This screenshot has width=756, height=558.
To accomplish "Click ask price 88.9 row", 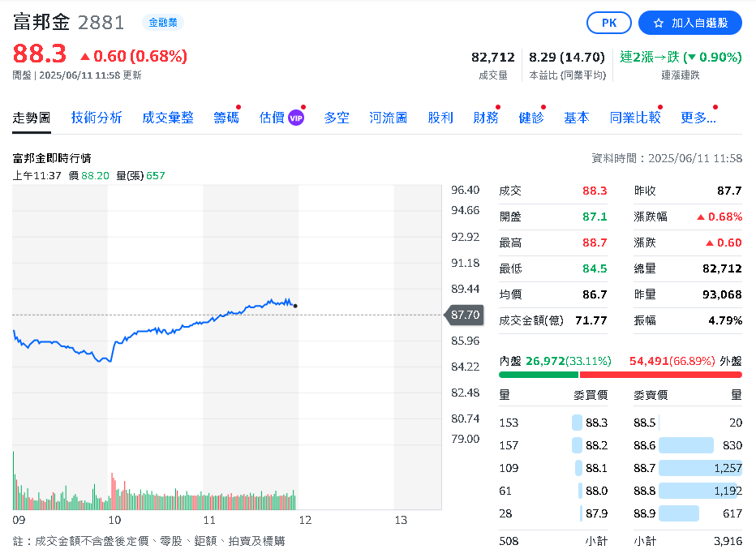I will point(688,513).
